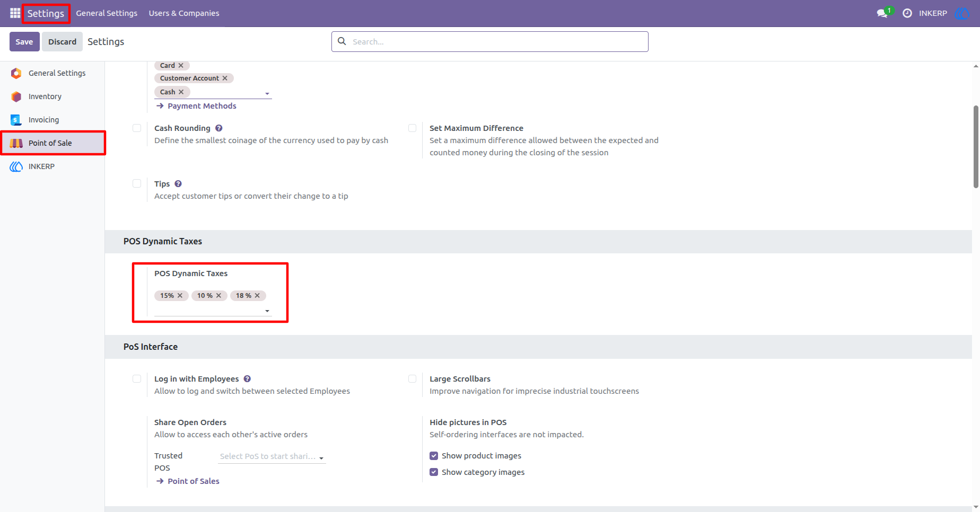Click the Cash Rounding help icon

(x=218, y=128)
